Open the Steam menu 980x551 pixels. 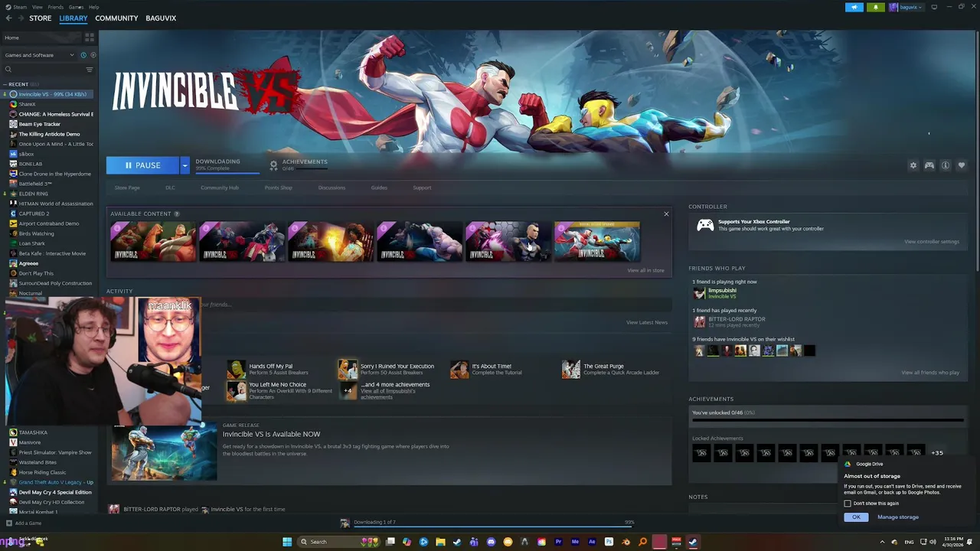coord(18,7)
